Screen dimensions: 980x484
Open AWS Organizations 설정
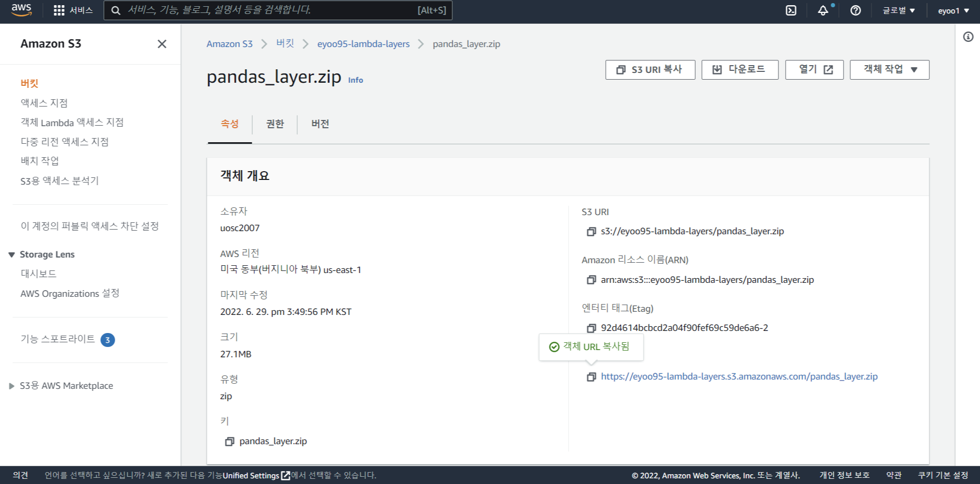coord(70,293)
